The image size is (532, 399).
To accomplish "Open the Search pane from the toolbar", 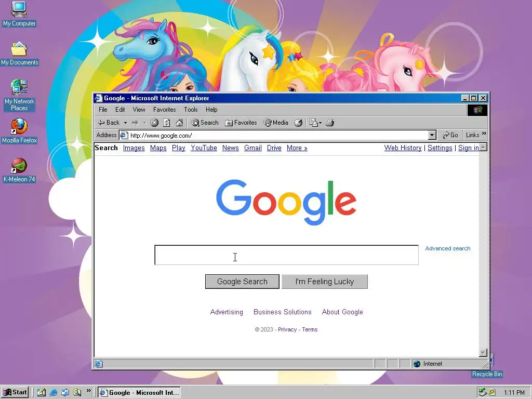I will pyautogui.click(x=205, y=123).
